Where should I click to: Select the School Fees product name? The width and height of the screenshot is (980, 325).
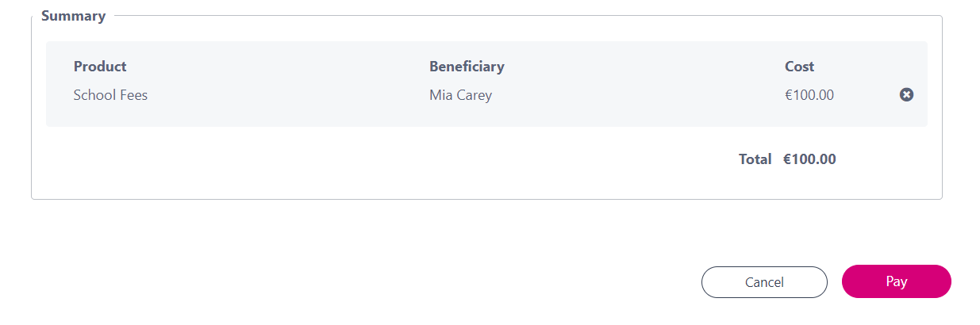(x=110, y=95)
